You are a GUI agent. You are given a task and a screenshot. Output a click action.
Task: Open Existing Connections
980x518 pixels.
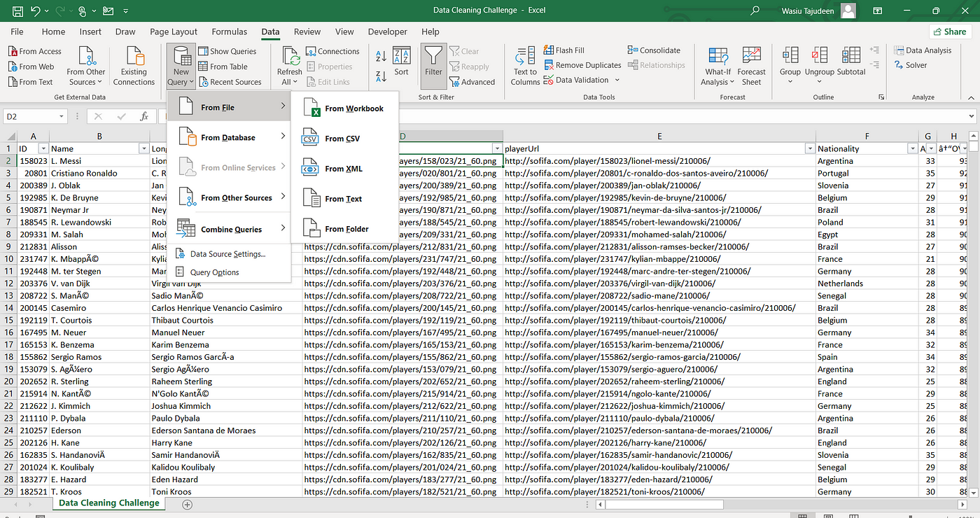pos(134,66)
